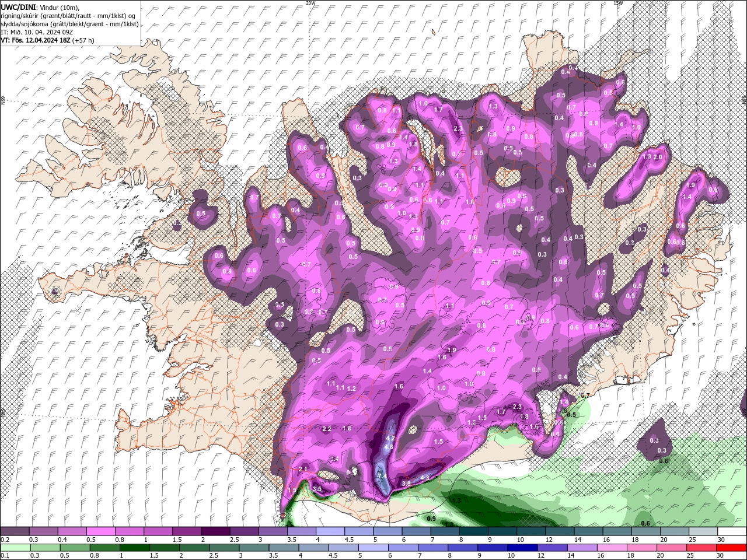Image resolution: width=747 pixels, height=560 pixels.
Task: Select the 4 light lavender top-row swatch
Action: click(330, 531)
